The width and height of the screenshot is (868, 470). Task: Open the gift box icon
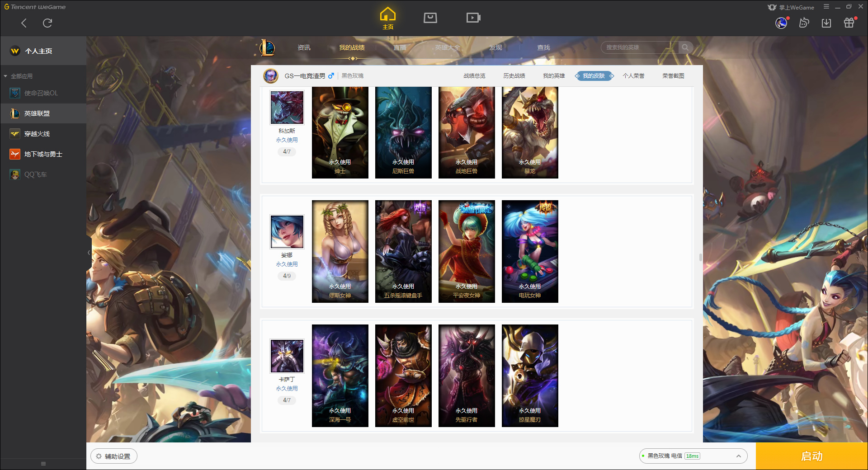coord(849,23)
